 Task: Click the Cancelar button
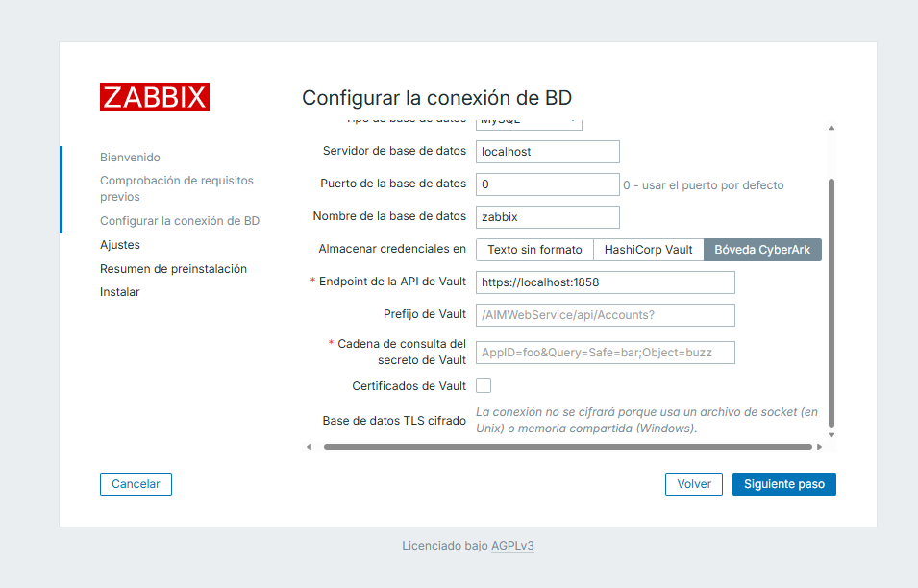pos(136,484)
